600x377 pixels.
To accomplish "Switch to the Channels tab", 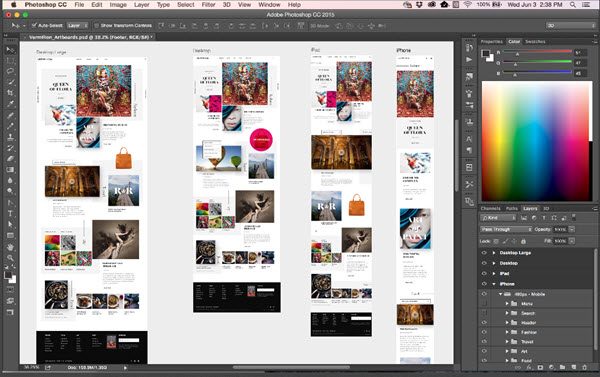I will 491,208.
